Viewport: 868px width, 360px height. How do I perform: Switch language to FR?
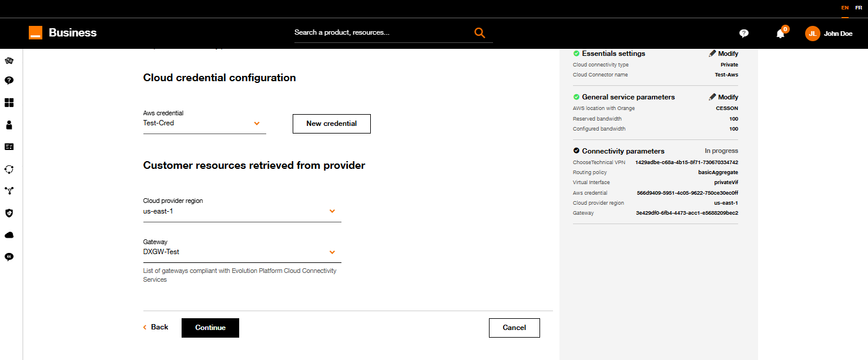pos(859,8)
